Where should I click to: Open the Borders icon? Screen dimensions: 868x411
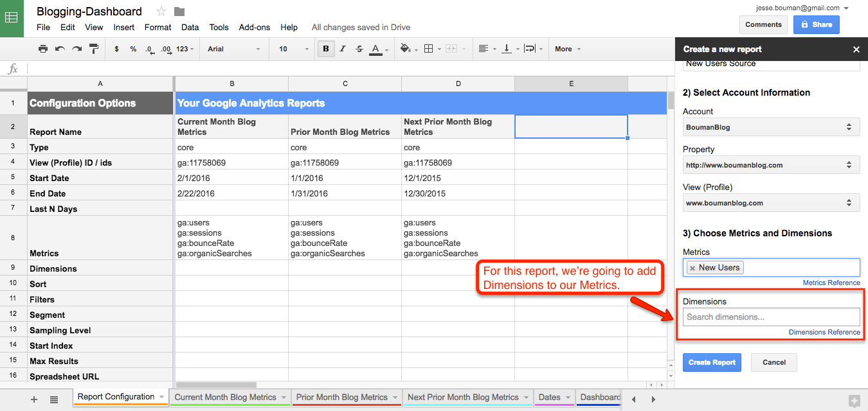[x=429, y=49]
